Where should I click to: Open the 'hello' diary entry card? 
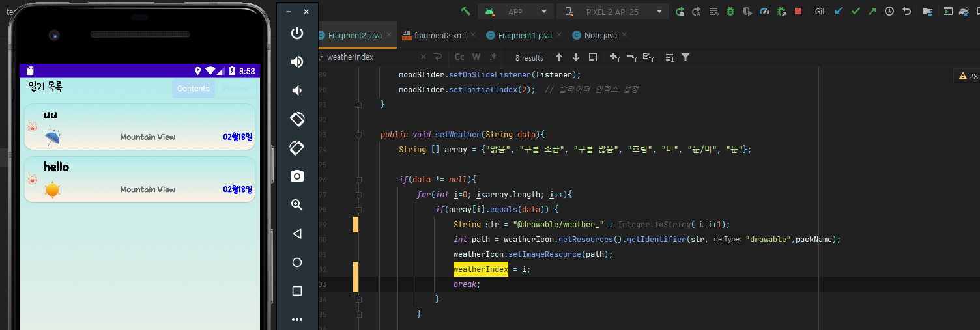point(139,179)
